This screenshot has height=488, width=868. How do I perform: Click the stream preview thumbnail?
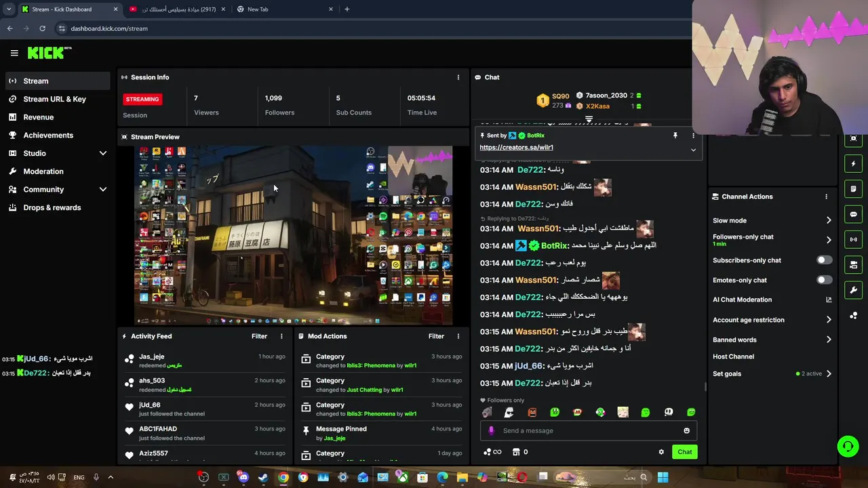coord(293,235)
